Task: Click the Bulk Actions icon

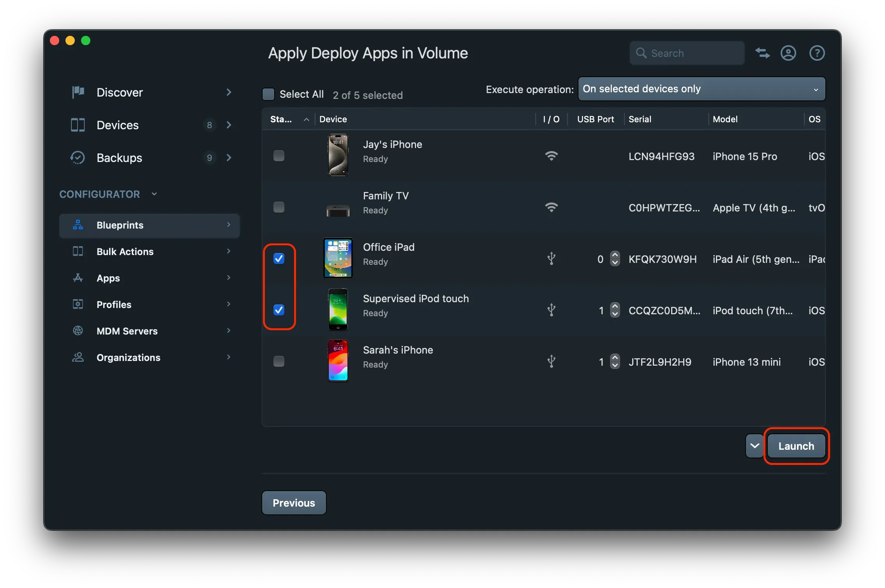Action: (78, 252)
